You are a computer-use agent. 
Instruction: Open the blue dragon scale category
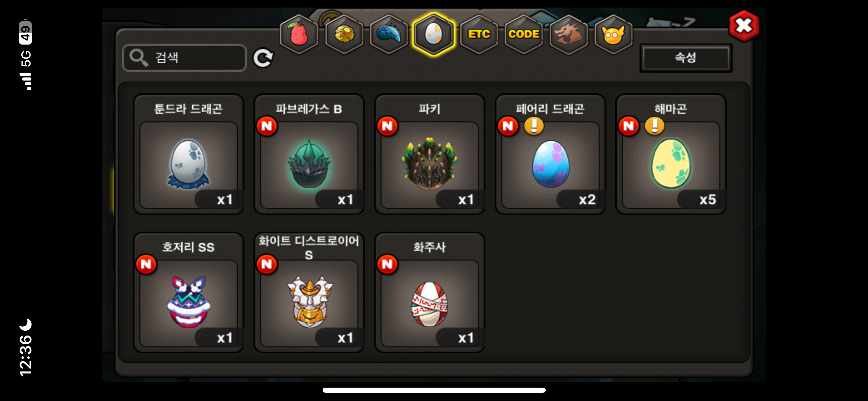point(389,34)
